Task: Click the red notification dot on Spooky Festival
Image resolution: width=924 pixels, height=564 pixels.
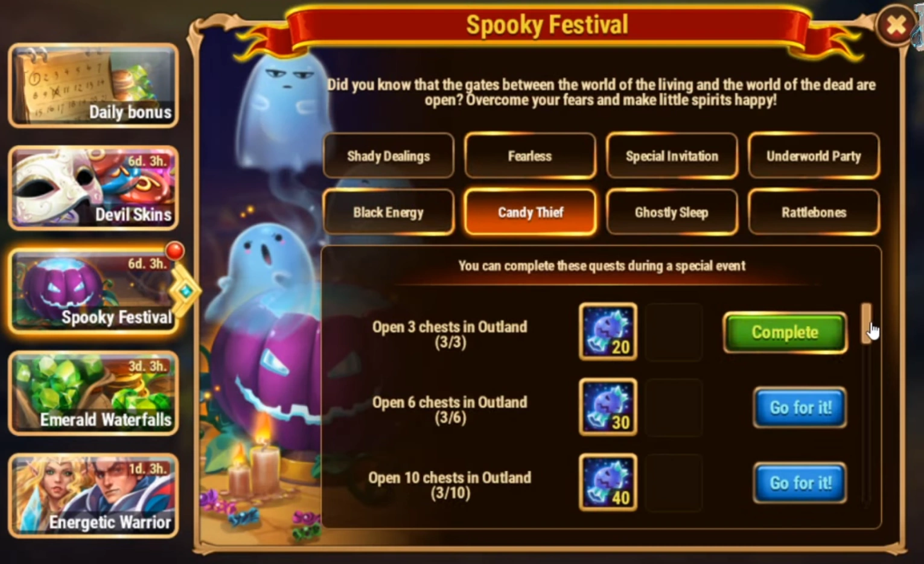Action: pos(174,250)
